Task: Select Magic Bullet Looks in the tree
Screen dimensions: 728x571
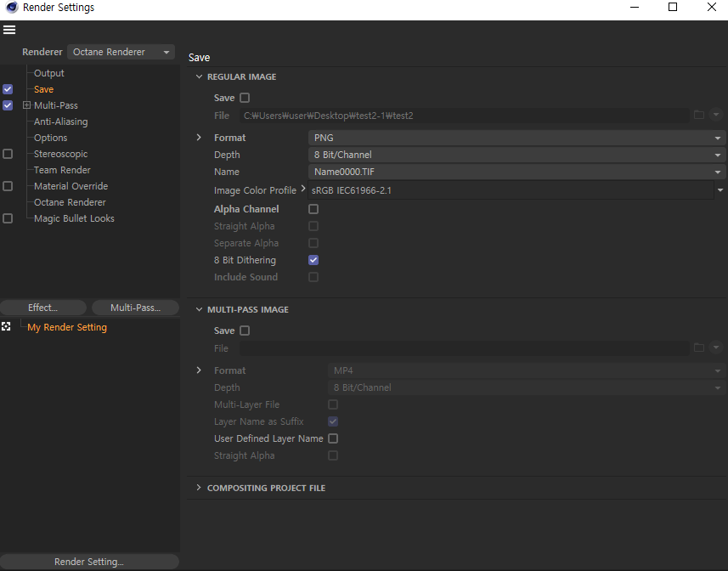Action: click(74, 218)
